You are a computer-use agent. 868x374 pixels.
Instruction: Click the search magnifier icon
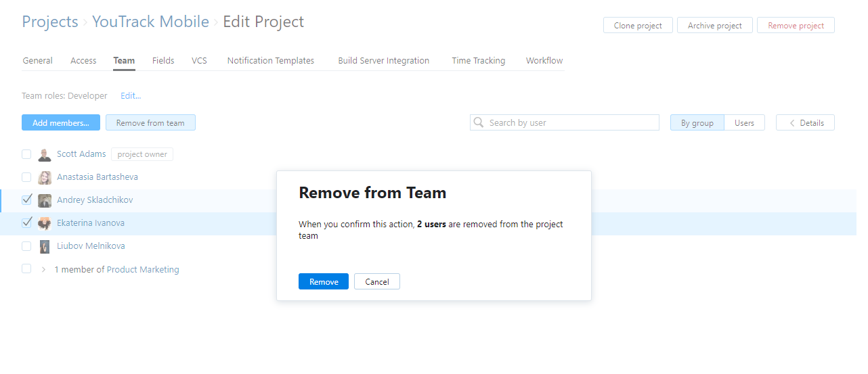(479, 122)
